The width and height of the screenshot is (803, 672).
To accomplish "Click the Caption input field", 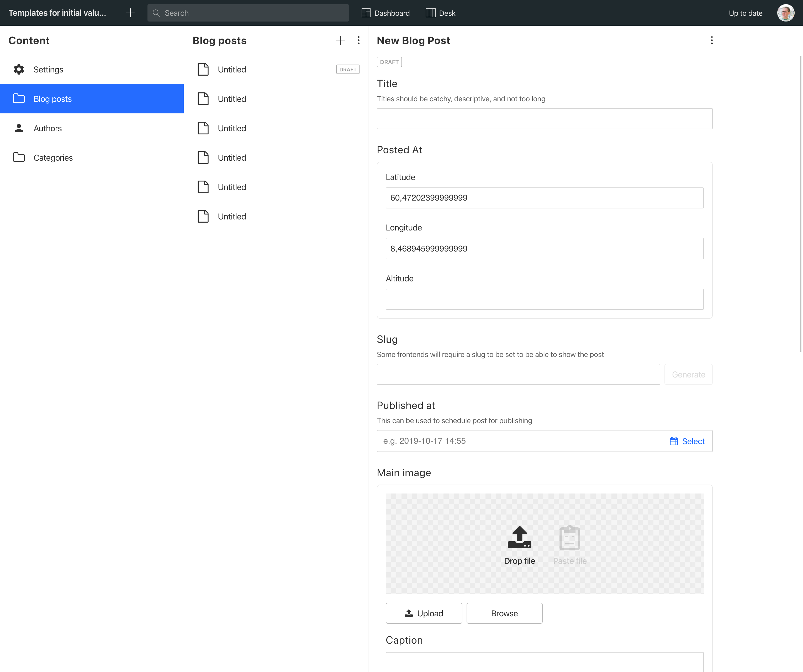I will (x=545, y=662).
